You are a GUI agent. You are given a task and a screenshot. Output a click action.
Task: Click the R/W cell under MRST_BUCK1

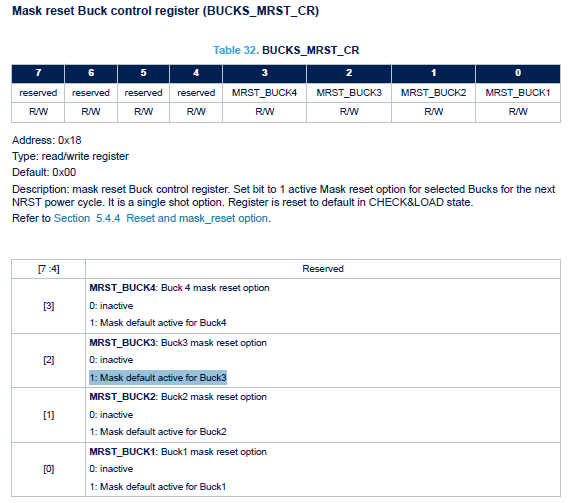518,112
